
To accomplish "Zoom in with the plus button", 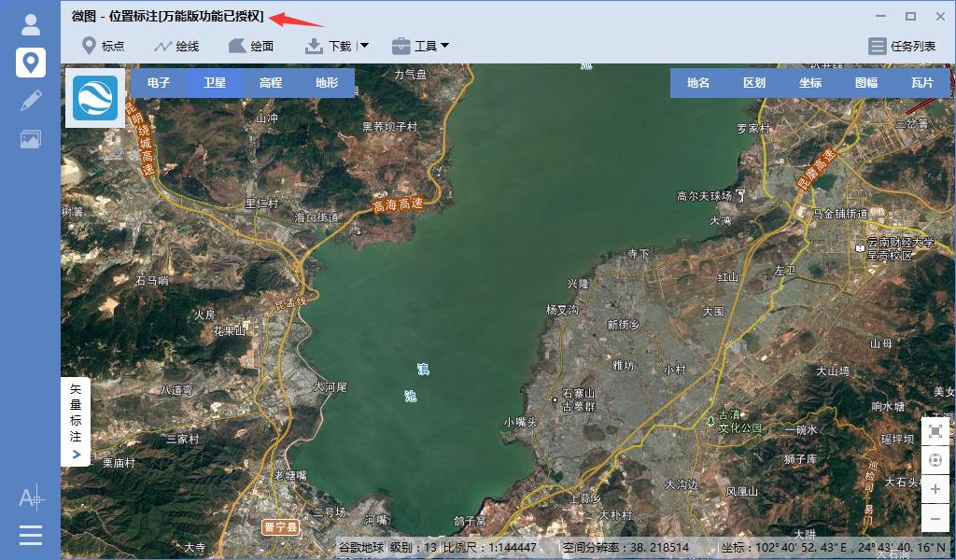I will coord(935,489).
